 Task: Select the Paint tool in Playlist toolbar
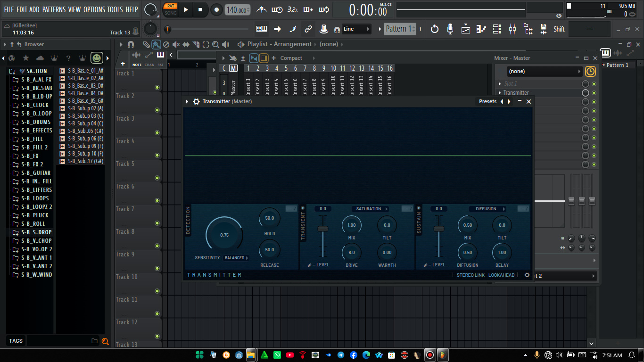coord(156,45)
